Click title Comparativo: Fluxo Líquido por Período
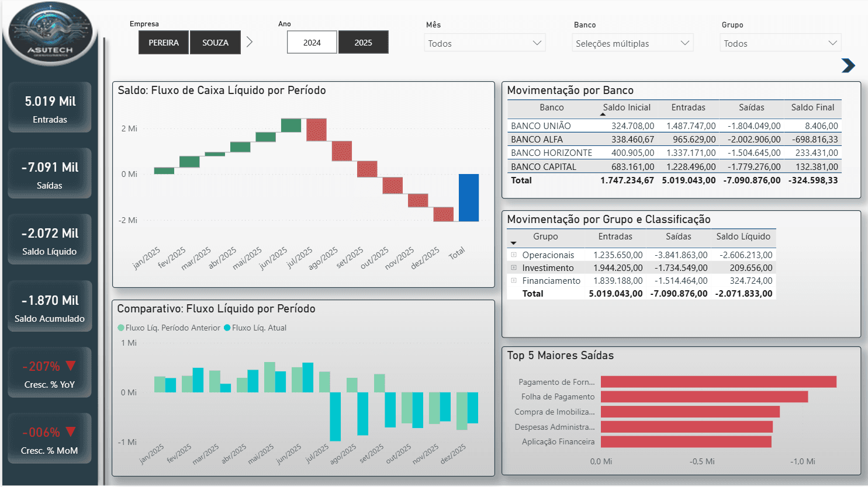Viewport: 868px width, 487px height. click(x=216, y=308)
